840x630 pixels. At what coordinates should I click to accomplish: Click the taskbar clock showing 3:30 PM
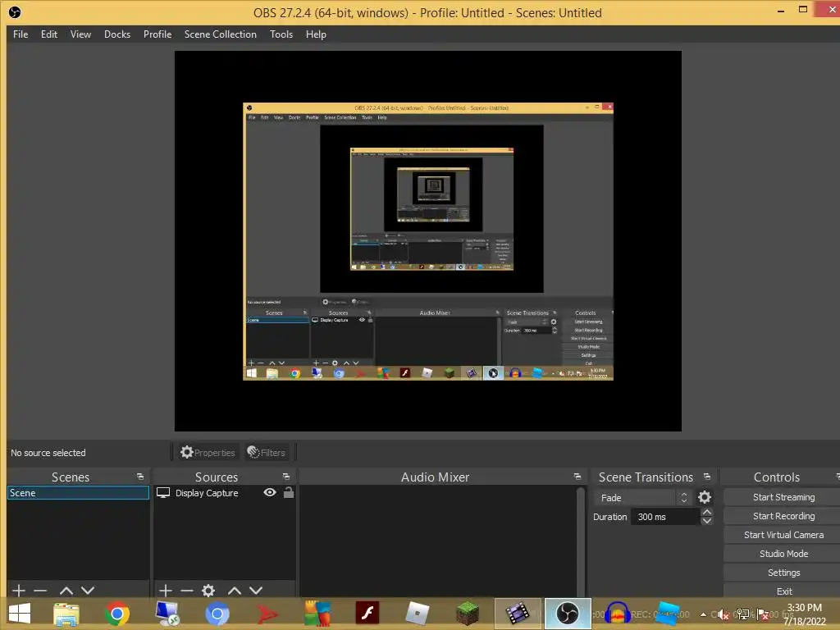tap(804, 614)
